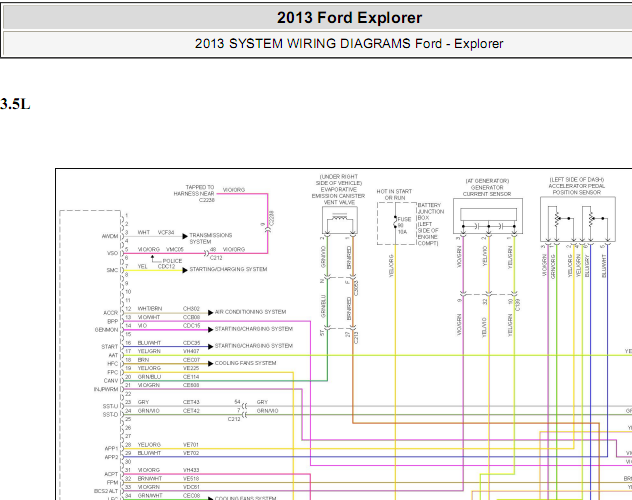The width and height of the screenshot is (632, 500).
Task: Click the "VE518" circuit code
Action: pos(191,479)
